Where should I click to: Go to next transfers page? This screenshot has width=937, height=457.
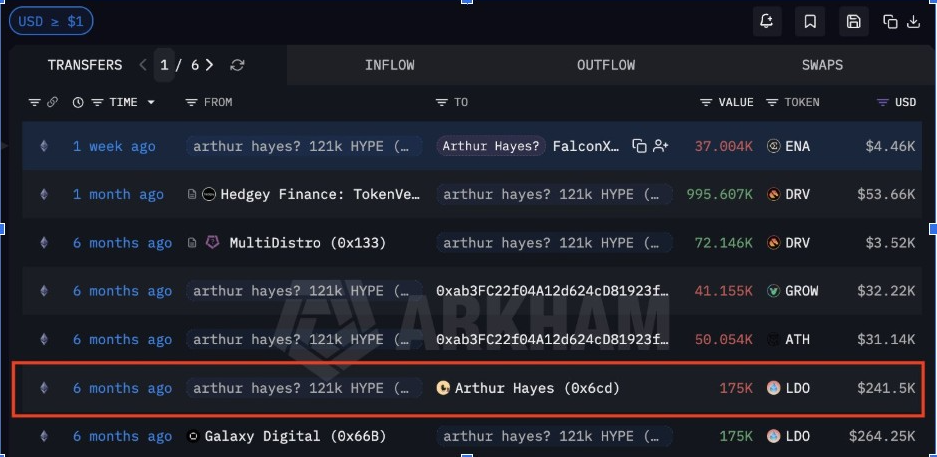click(x=209, y=65)
